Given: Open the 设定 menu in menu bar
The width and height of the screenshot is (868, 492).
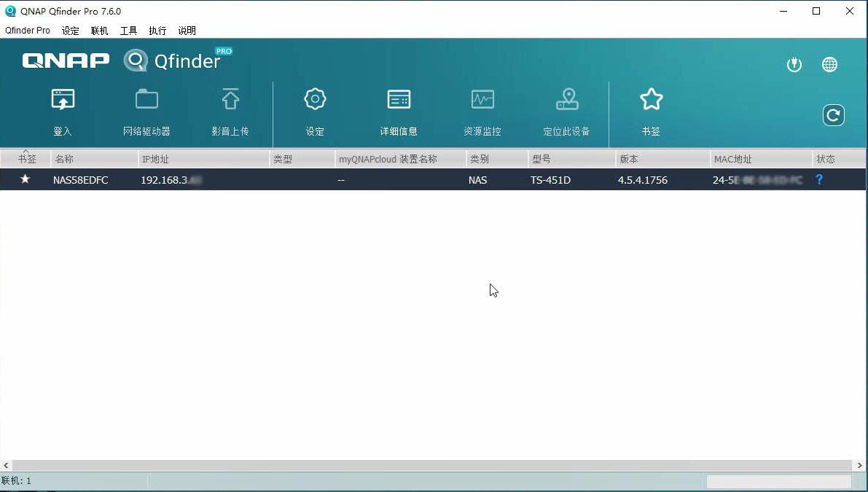Looking at the screenshot, I should click(70, 31).
